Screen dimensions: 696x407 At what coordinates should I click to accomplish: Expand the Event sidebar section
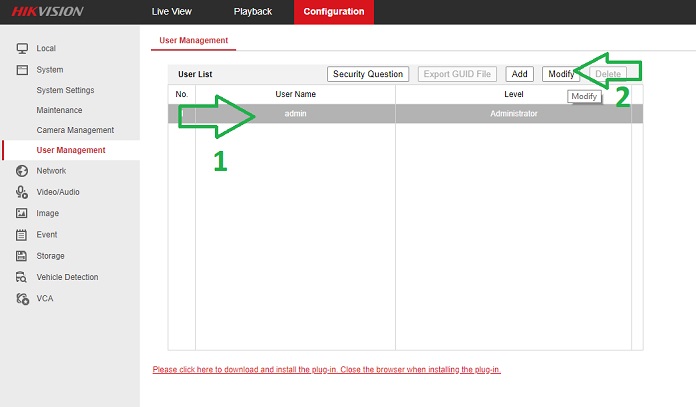pos(47,235)
